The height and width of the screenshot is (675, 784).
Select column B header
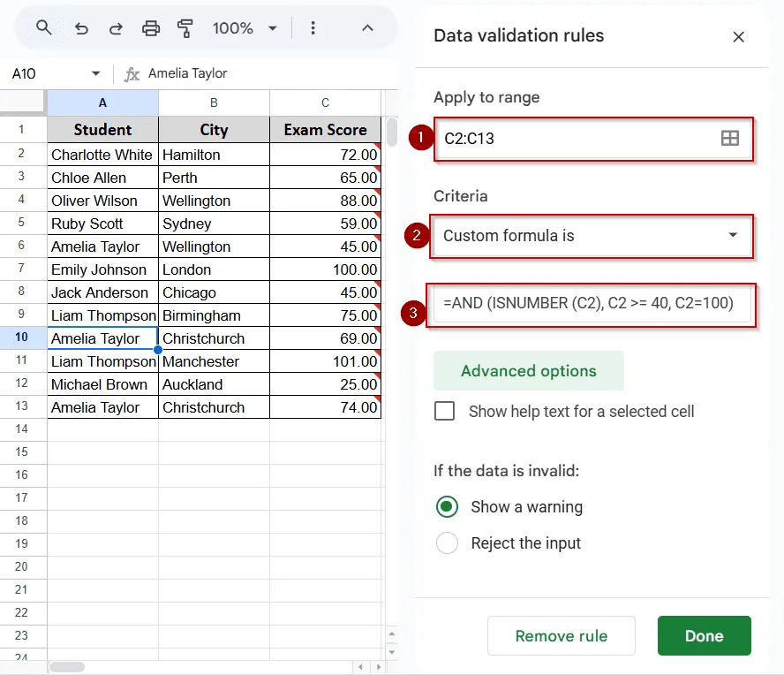[214, 103]
